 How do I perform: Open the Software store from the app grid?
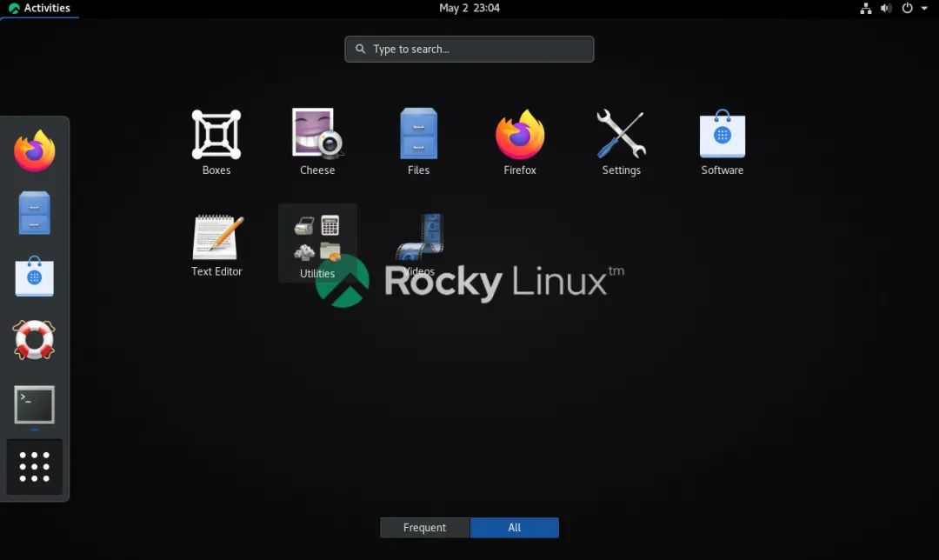[x=722, y=142]
